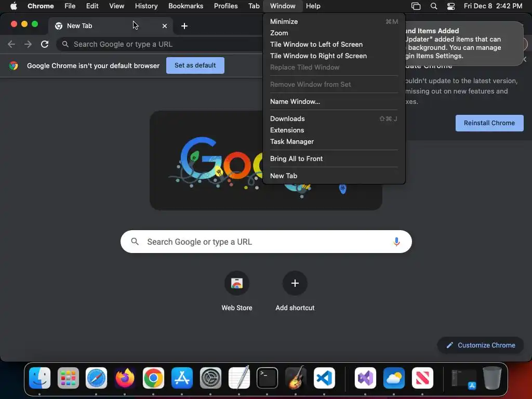Viewport: 532px width, 399px height.
Task: Open Weather app in the dock
Action: pyautogui.click(x=394, y=378)
